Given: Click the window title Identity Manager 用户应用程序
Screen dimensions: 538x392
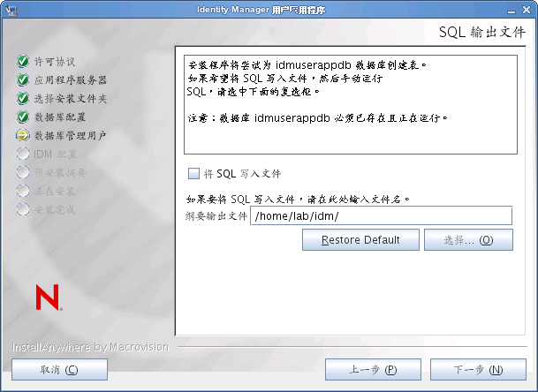Looking at the screenshot, I should point(261,10).
